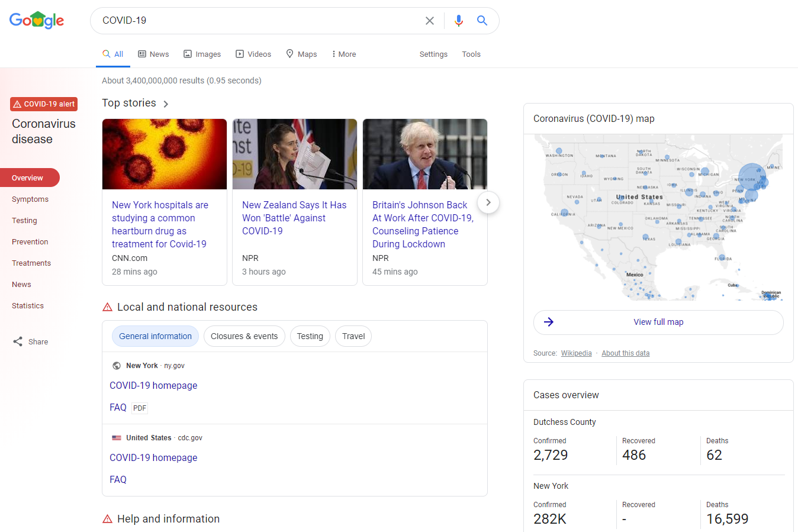Open the United States COVID-19 homepage link

(x=153, y=457)
